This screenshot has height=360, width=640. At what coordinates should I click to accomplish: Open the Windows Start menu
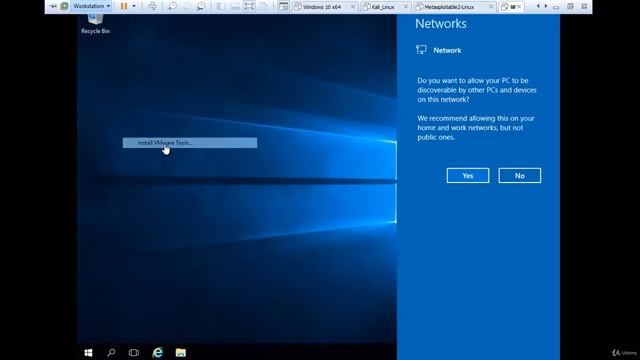[x=88, y=353]
